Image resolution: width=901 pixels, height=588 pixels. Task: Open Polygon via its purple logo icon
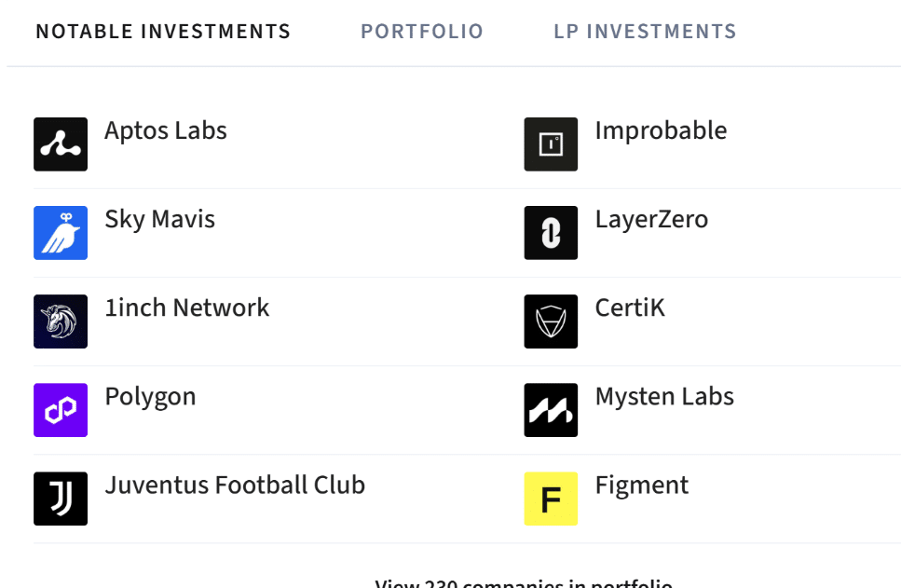pos(60,409)
